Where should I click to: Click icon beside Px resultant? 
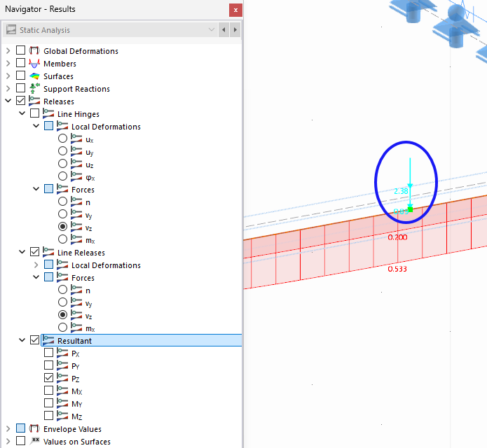click(x=62, y=353)
